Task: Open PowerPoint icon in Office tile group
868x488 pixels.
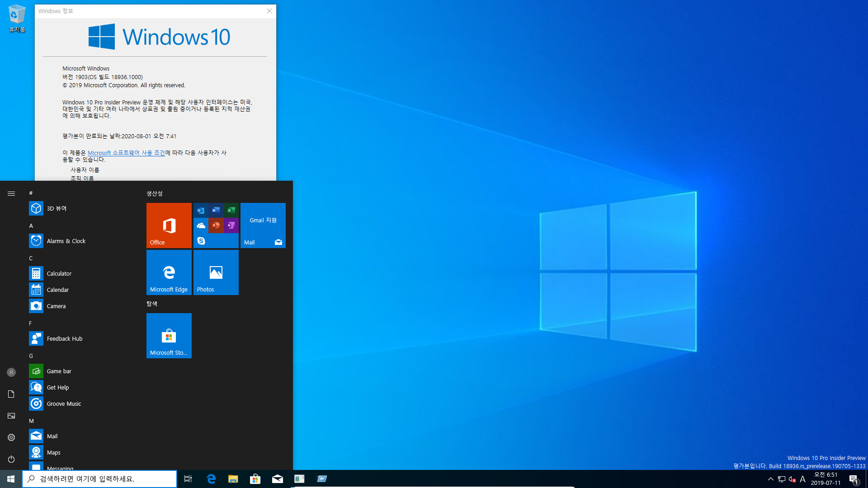Action: click(216, 225)
